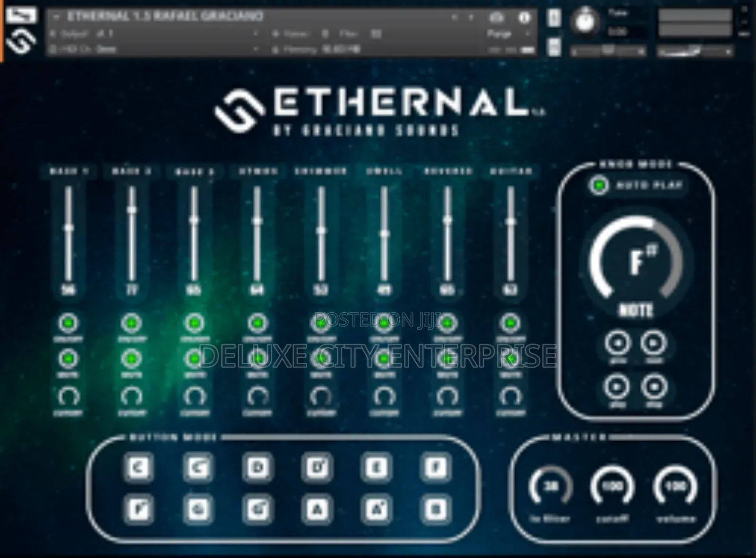Go to previous instrument with left arrow
Viewport: 756px width, 558px height.
455,18
